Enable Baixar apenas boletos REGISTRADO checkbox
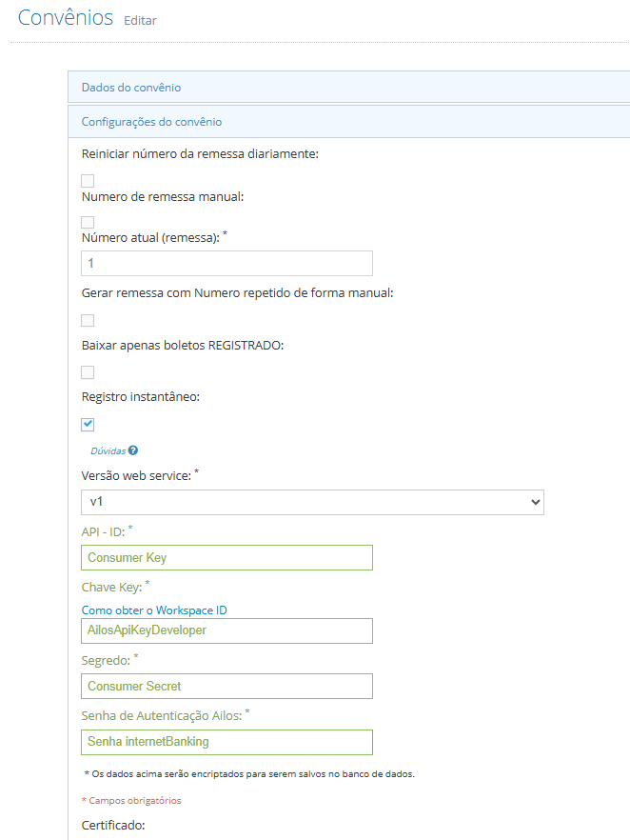Image resolution: width=630 pixels, height=840 pixels. tap(88, 372)
